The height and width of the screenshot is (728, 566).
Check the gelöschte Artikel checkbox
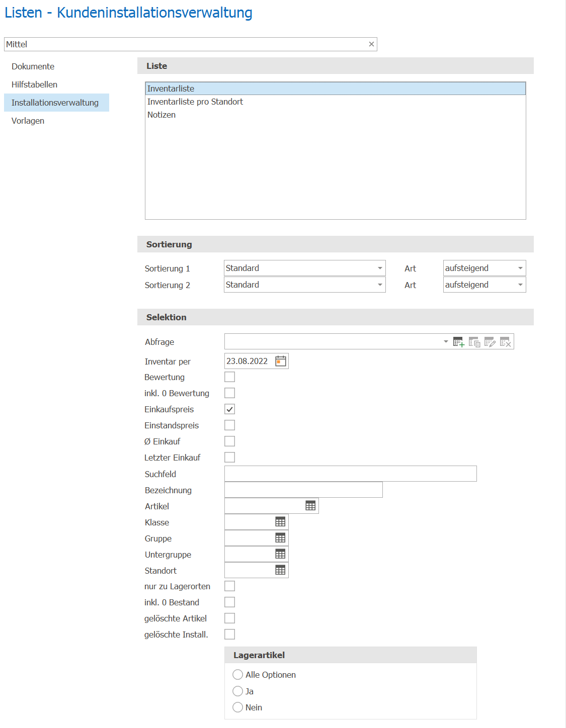[229, 618]
